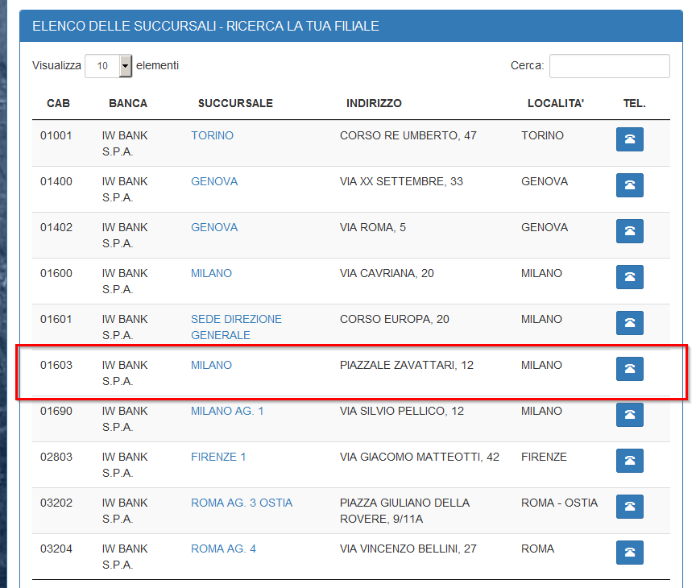Open MILANO link in CAB 01603 row
This screenshot has width=700, height=588.
pos(211,365)
